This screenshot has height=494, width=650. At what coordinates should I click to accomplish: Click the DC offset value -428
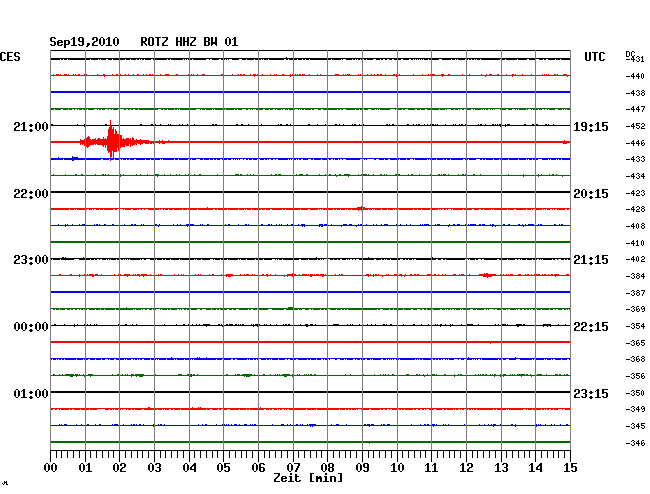coord(635,209)
